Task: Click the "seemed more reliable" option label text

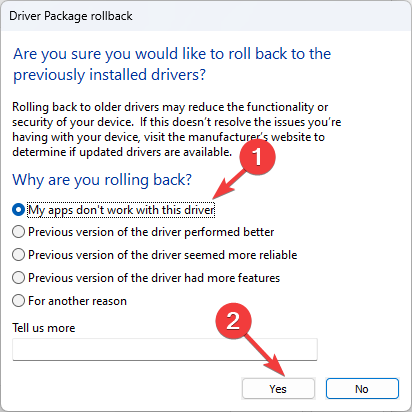Action: (x=163, y=255)
